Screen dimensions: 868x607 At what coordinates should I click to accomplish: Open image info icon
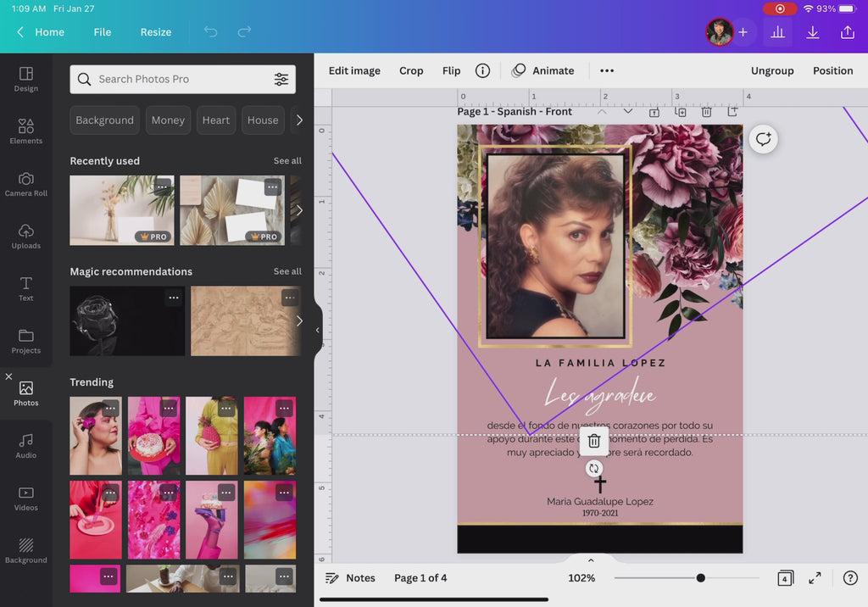pyautogui.click(x=482, y=70)
